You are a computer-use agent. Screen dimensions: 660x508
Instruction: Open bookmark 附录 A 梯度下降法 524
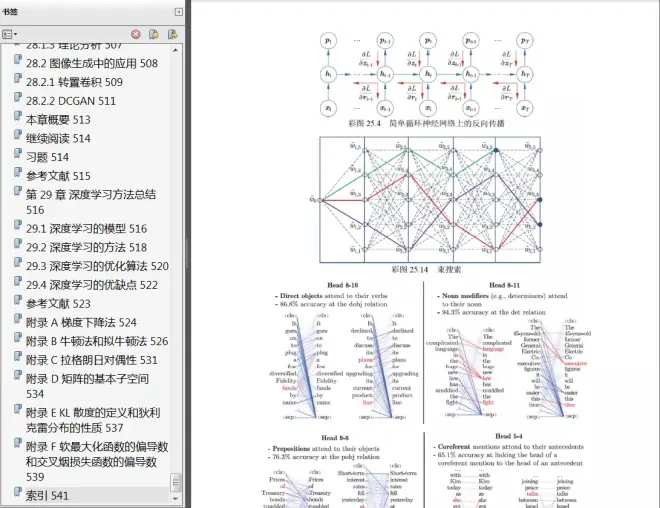[81, 322]
